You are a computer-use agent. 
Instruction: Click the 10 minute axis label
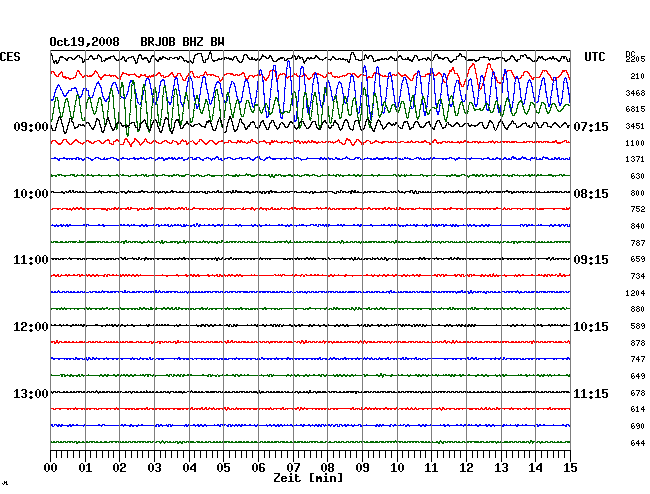[397, 468]
